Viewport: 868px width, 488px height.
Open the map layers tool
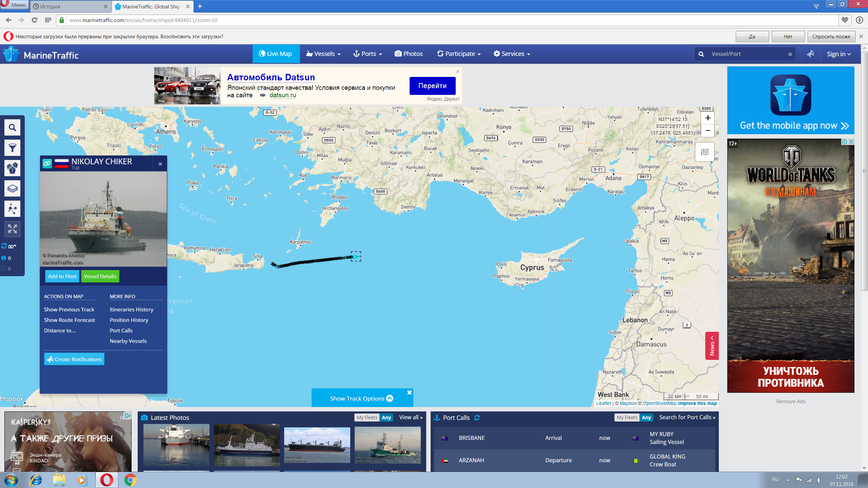(12, 188)
